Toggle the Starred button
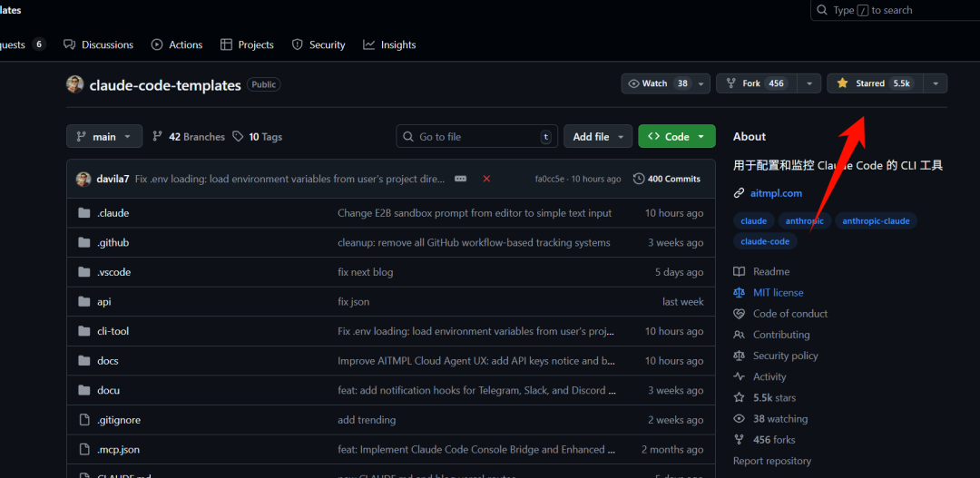Viewport: 980px width, 478px height. (875, 83)
